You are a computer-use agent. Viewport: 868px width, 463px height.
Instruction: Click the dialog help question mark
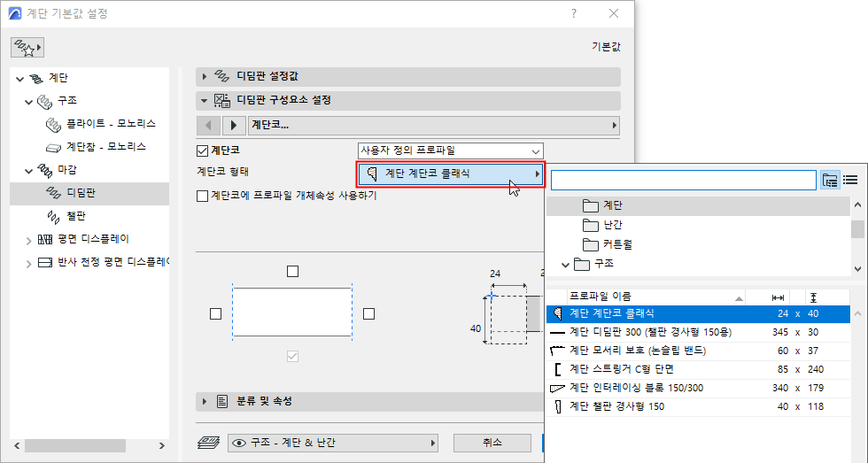(x=574, y=14)
